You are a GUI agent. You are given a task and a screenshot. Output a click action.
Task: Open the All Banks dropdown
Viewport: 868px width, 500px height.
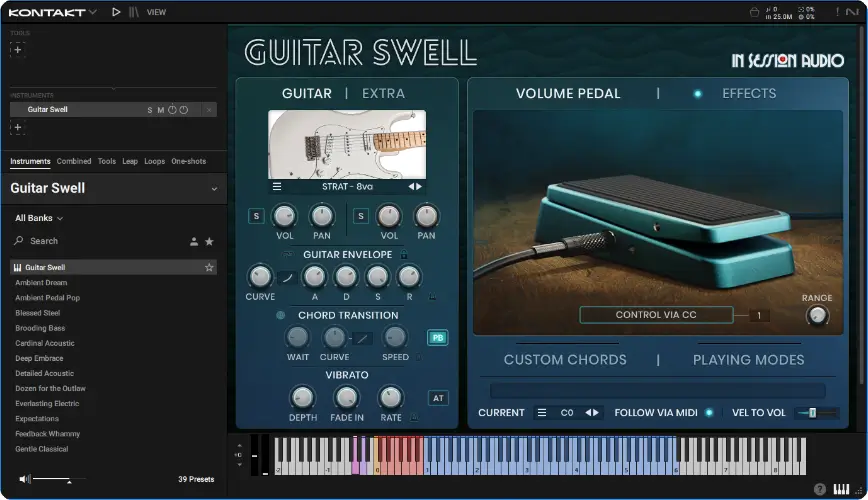pos(39,218)
